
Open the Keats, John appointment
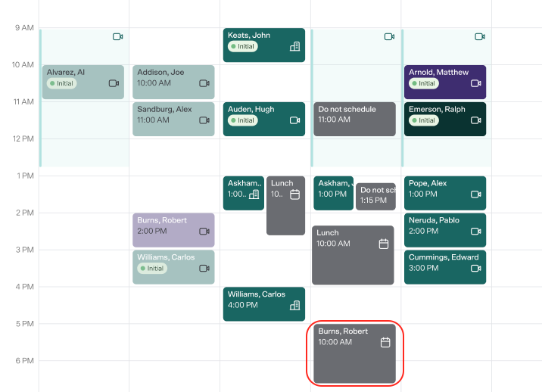[264, 45]
